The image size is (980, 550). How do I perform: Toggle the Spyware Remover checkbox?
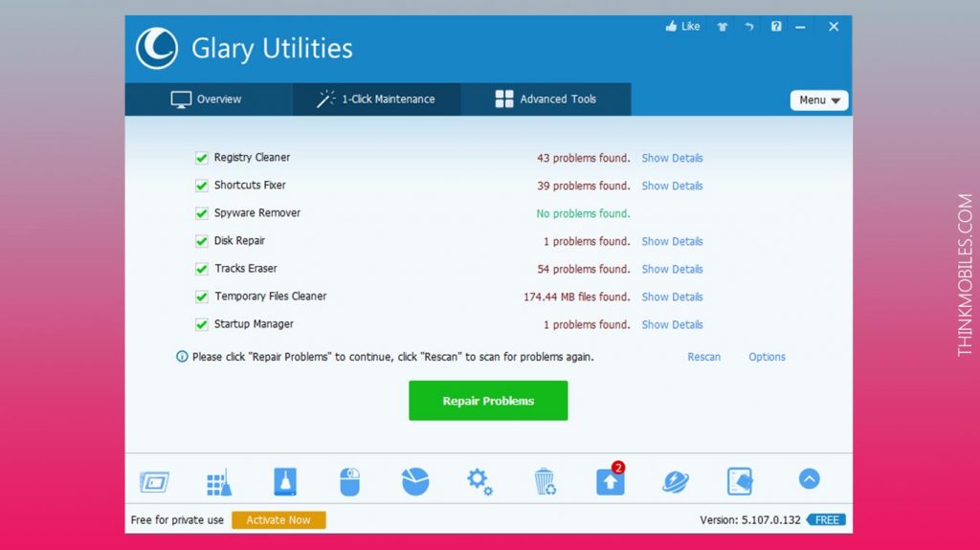click(x=201, y=213)
